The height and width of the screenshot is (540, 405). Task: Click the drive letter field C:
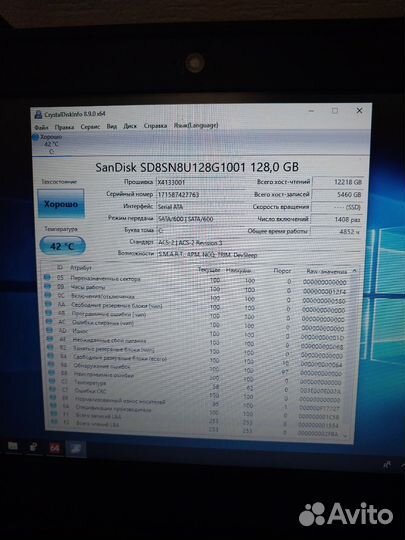click(x=200, y=231)
